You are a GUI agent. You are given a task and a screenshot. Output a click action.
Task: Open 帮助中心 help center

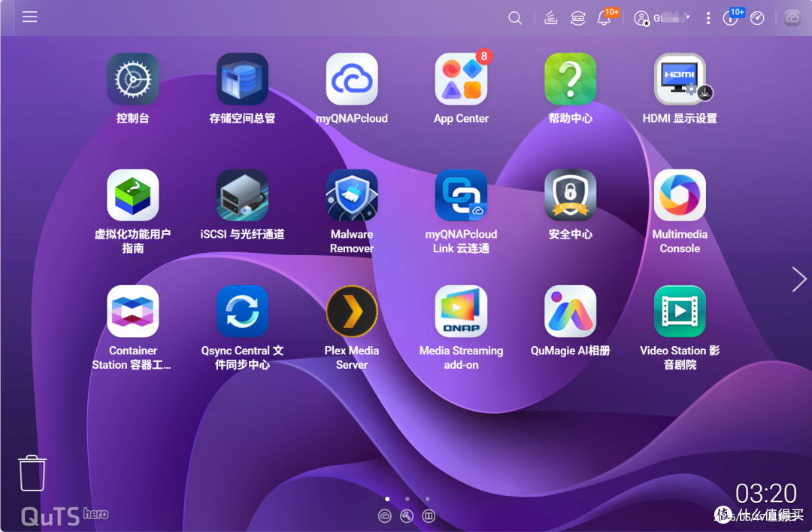(570, 79)
